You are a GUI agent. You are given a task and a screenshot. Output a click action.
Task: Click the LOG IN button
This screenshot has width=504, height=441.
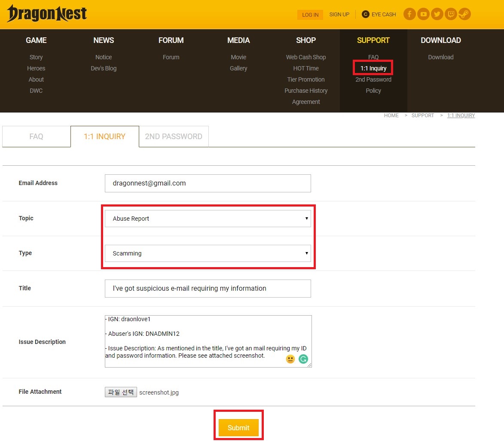(x=310, y=15)
